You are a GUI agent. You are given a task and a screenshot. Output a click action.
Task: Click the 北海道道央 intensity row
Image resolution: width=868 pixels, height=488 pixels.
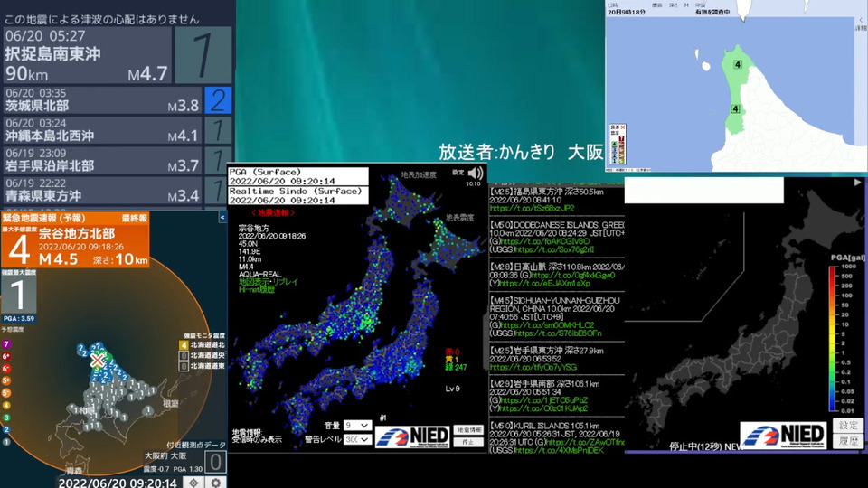pos(203,356)
